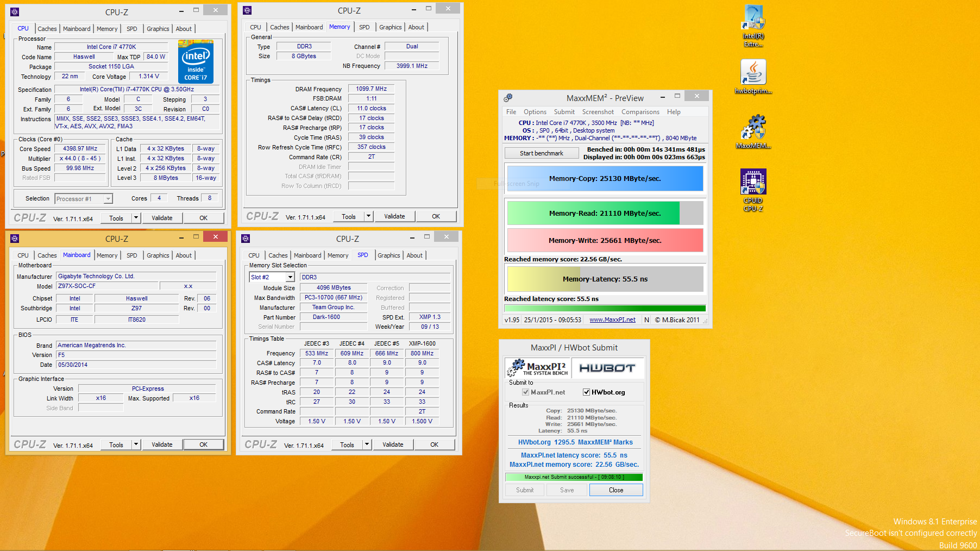Open hwbotprime Java desktop icon
Screen dimensions: 980x551
point(753,77)
